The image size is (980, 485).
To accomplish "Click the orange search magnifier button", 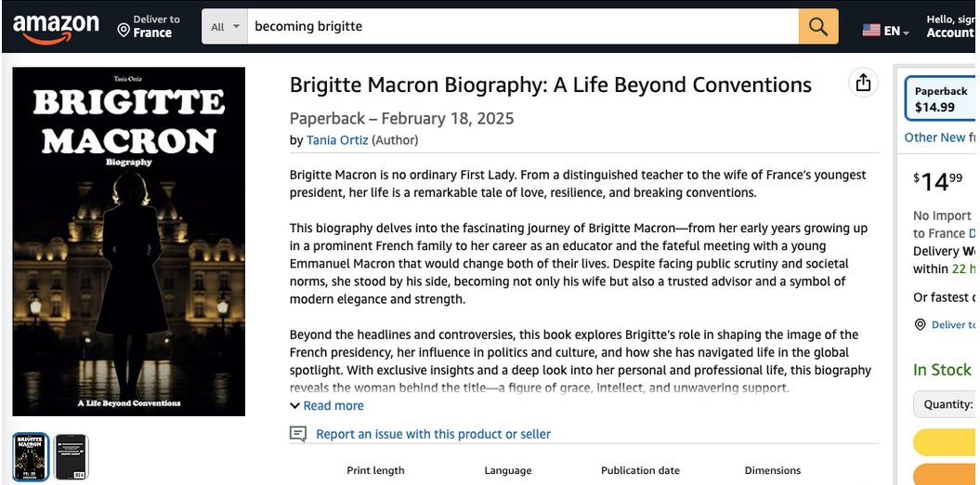I will [x=818, y=26].
